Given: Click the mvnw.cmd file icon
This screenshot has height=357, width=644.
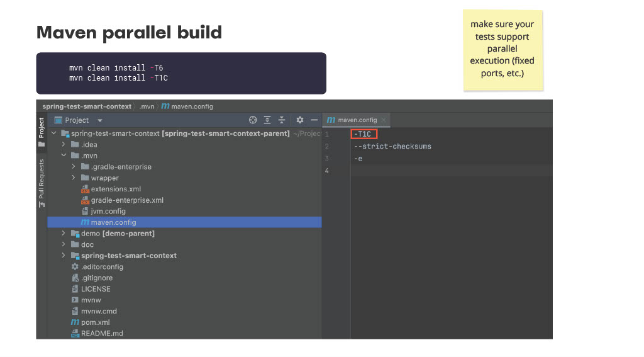Looking at the screenshot, I should [75, 311].
